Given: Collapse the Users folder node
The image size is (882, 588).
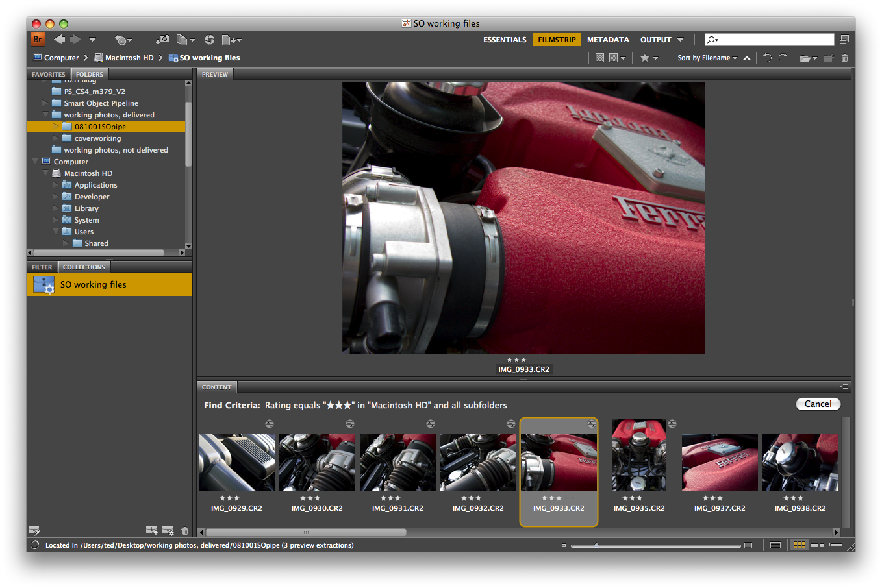Looking at the screenshot, I should coord(56,232).
